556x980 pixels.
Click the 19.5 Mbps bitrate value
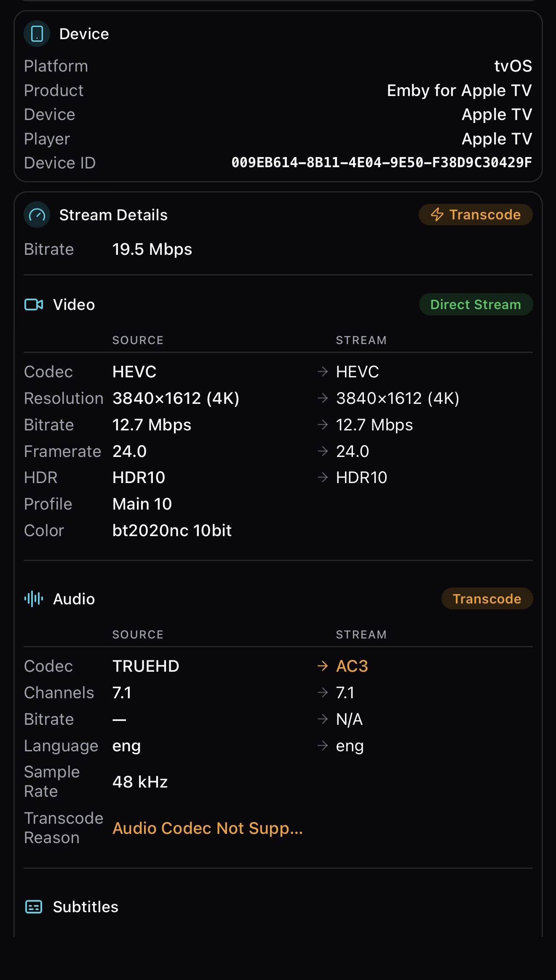pyautogui.click(x=152, y=249)
